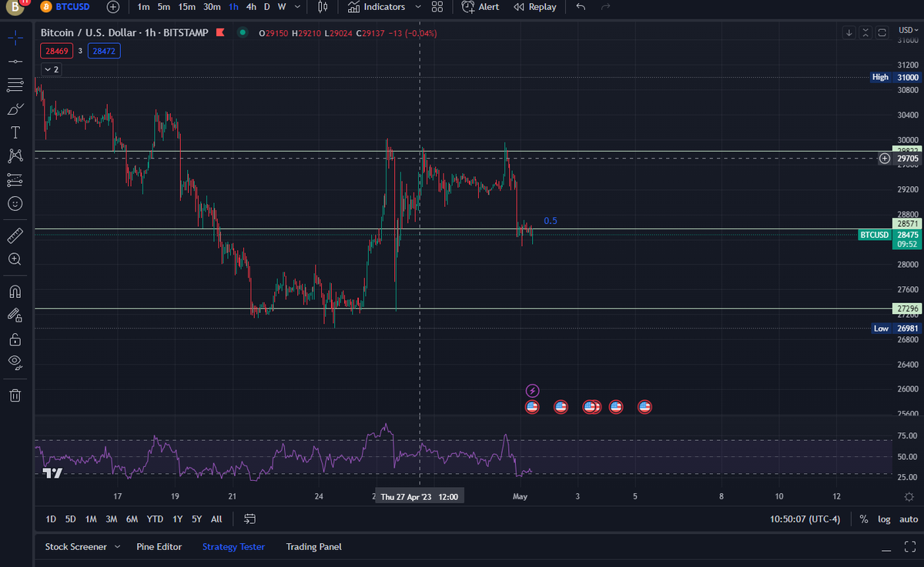This screenshot has height=567, width=924.
Task: Maximize the bottom panel
Action: pos(909,548)
